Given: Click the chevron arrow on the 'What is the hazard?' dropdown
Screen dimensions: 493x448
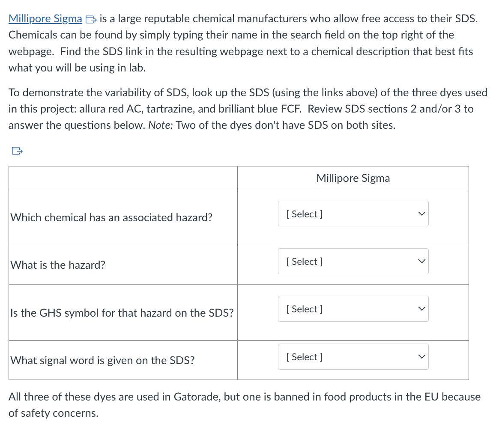Looking at the screenshot, I should pos(421,261).
